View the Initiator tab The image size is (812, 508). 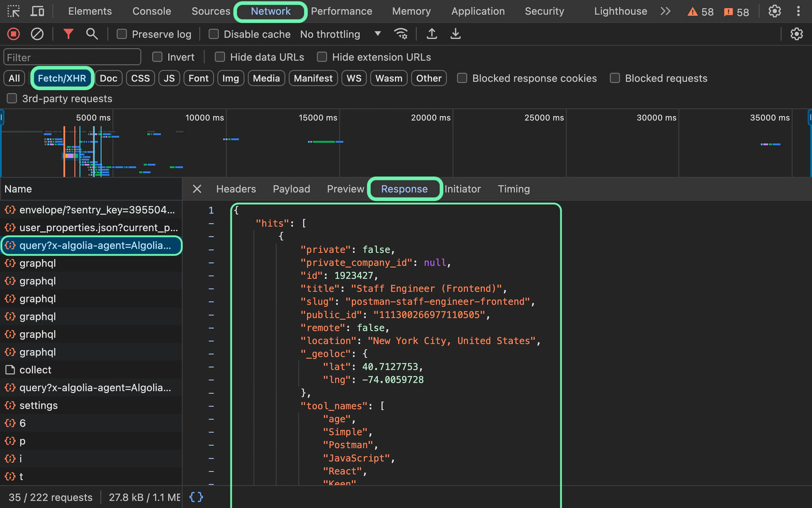click(462, 189)
